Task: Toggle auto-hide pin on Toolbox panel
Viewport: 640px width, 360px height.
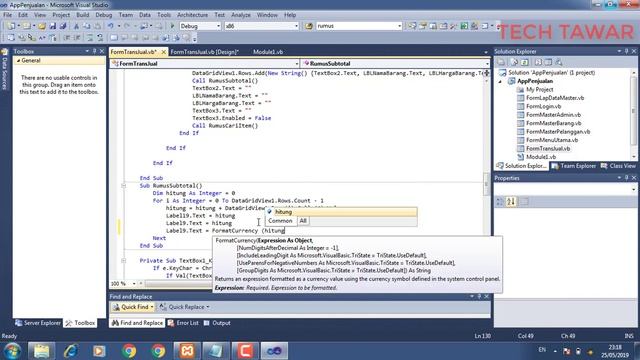Action: 94,51
